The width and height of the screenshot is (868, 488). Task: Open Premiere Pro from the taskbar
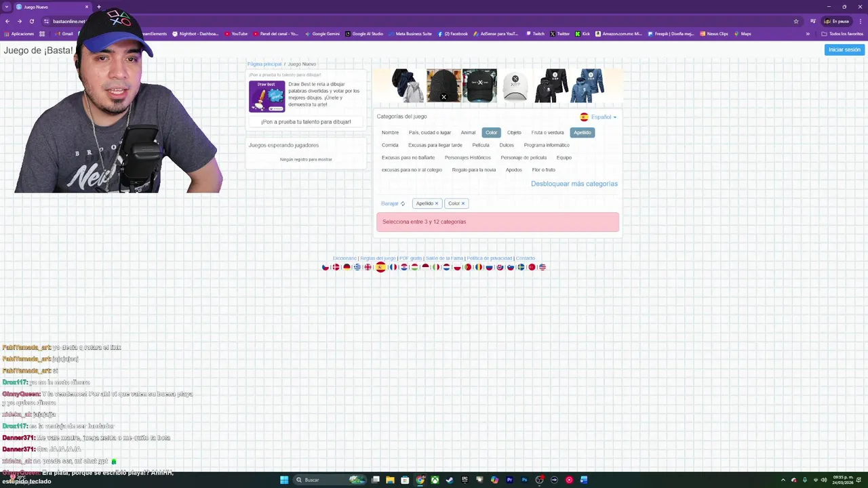509,480
